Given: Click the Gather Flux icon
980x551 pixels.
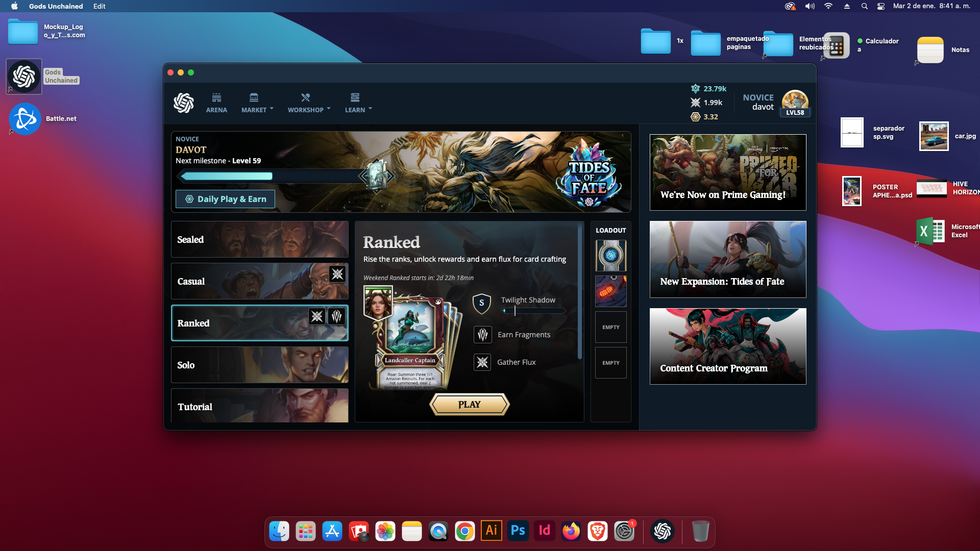Looking at the screenshot, I should tap(482, 362).
